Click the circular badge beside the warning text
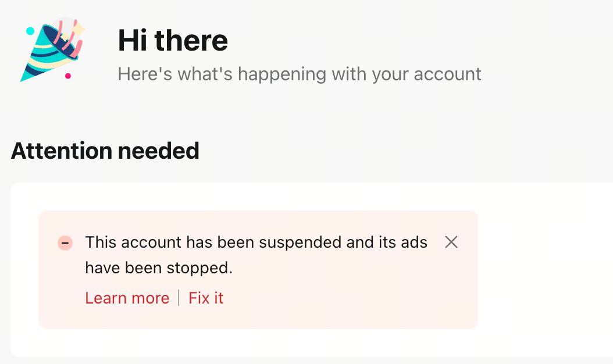The height and width of the screenshot is (364, 613). [65, 243]
